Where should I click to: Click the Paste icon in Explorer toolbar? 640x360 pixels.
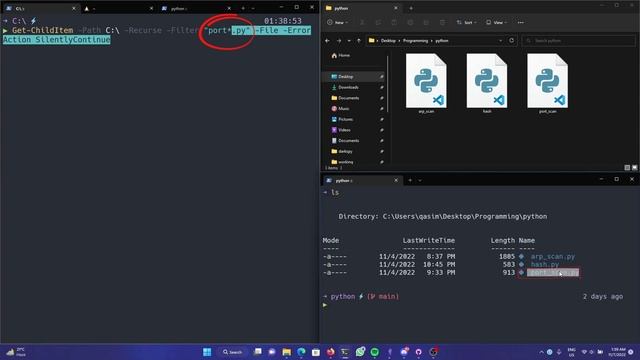point(394,22)
